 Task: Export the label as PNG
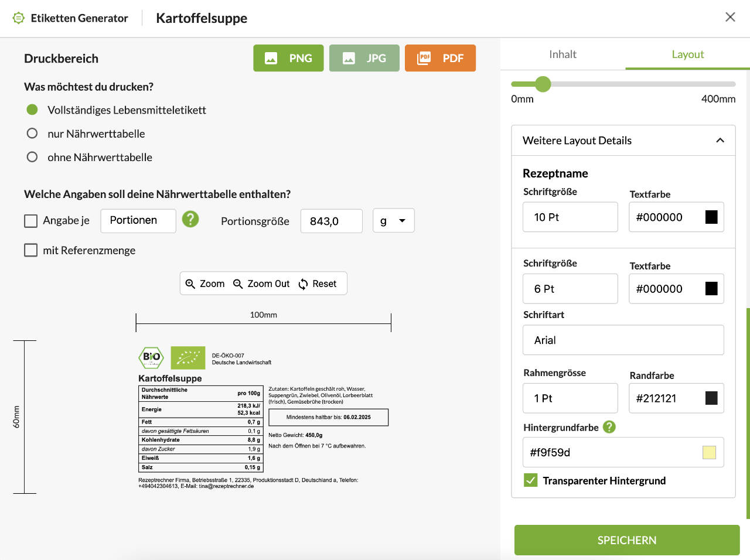tap(288, 58)
